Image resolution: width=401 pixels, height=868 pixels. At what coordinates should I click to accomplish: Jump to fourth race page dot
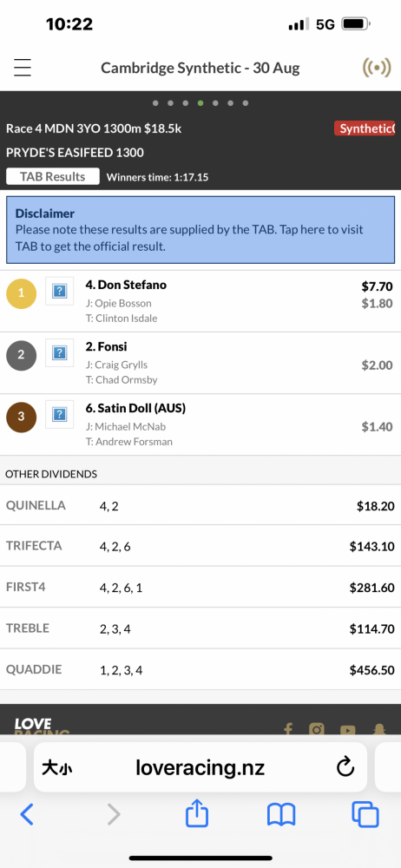200,103
